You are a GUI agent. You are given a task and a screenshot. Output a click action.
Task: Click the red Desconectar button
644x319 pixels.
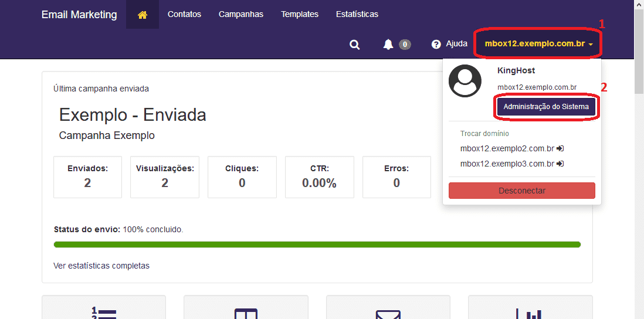[x=521, y=191]
